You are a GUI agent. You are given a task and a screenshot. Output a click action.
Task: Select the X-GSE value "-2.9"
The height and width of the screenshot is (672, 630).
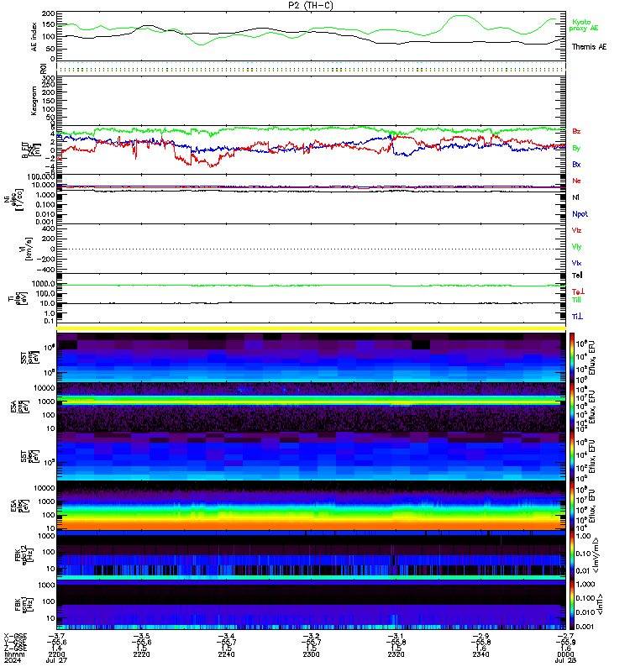[x=480, y=636]
